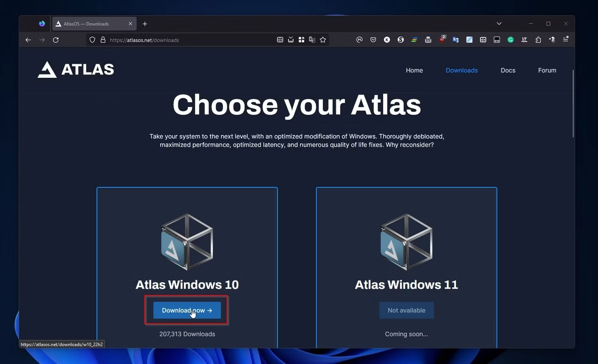
Task: Click the 'Coming soon...' text
Action: tap(407, 334)
